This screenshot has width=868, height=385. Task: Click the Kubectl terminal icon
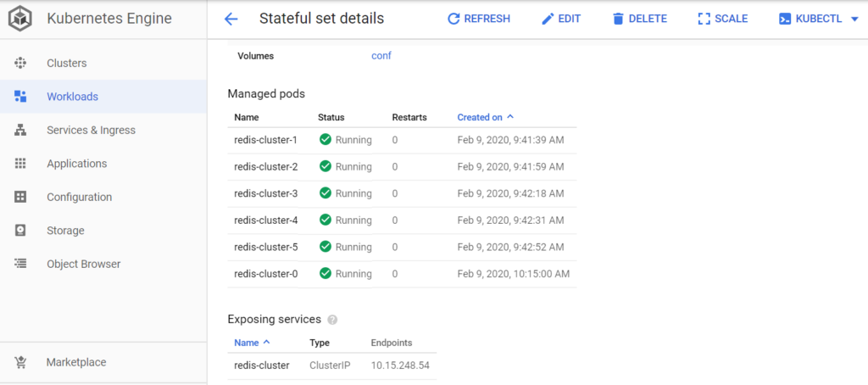click(784, 19)
